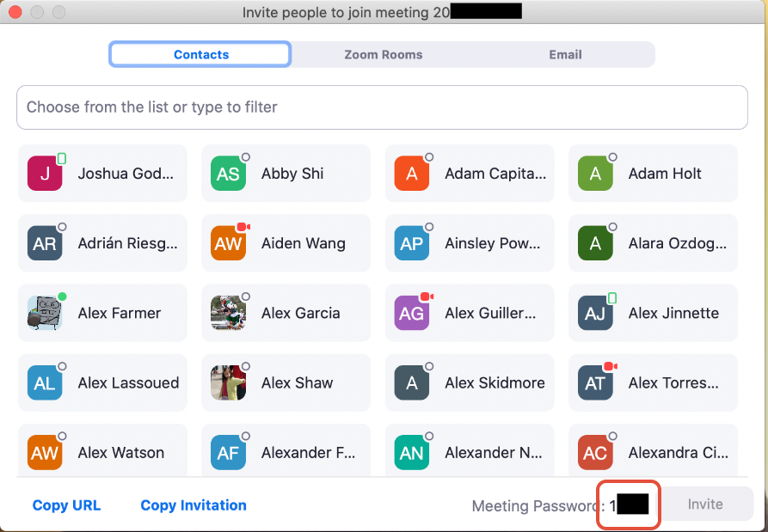Click Alexandra Ci... AC avatar
Image resolution: width=768 pixels, height=532 pixels.
point(595,453)
